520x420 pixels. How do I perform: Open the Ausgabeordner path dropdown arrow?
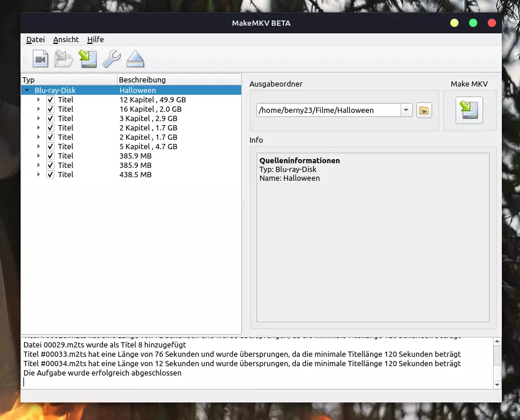click(x=406, y=110)
